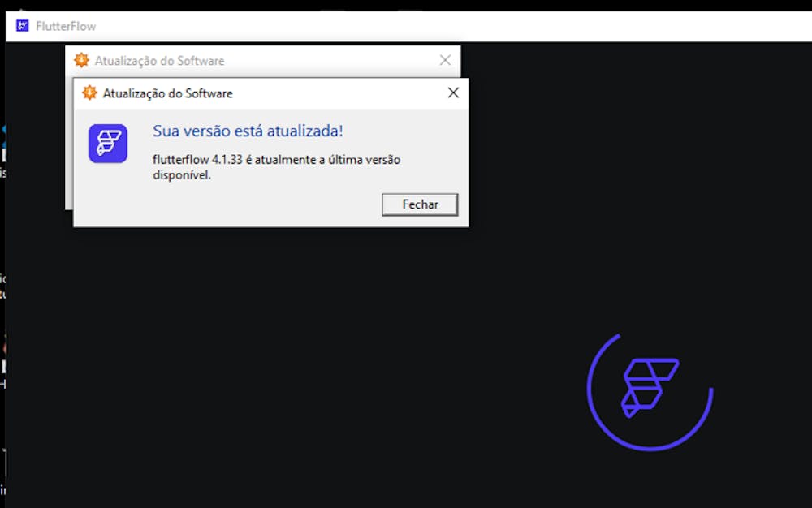Select the front dialog's title text

coord(168,93)
